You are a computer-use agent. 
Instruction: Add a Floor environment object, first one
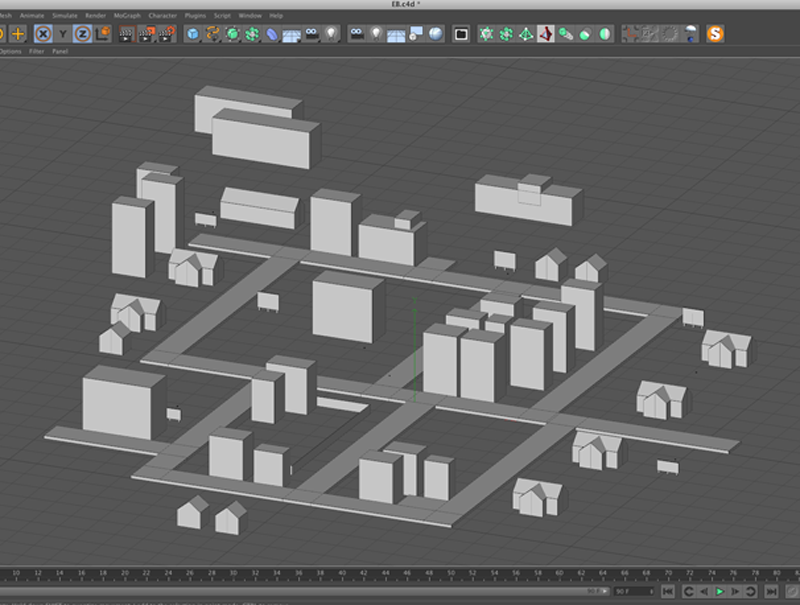pyautogui.click(x=292, y=35)
